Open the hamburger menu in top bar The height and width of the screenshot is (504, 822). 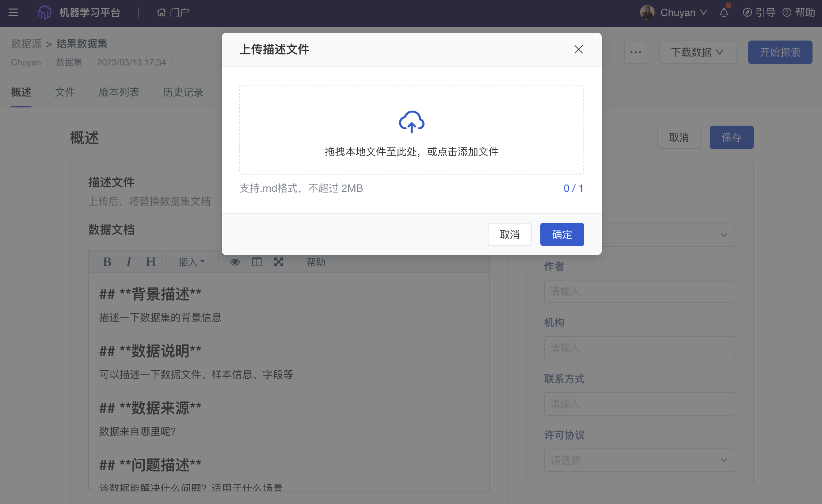coord(13,12)
